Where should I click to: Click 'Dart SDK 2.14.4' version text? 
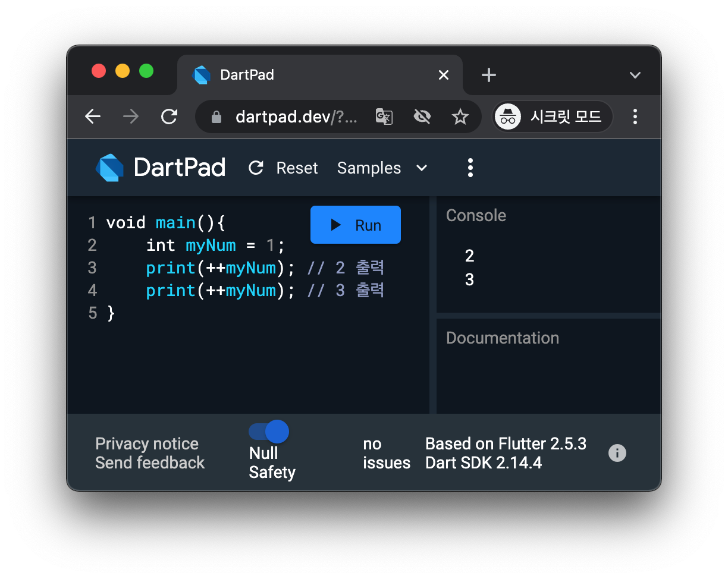(x=484, y=462)
